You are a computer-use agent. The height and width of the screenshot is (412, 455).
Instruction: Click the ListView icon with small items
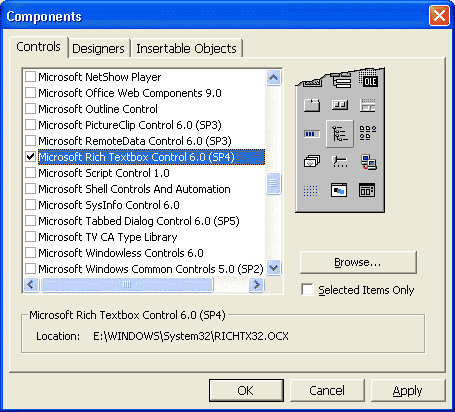click(368, 133)
